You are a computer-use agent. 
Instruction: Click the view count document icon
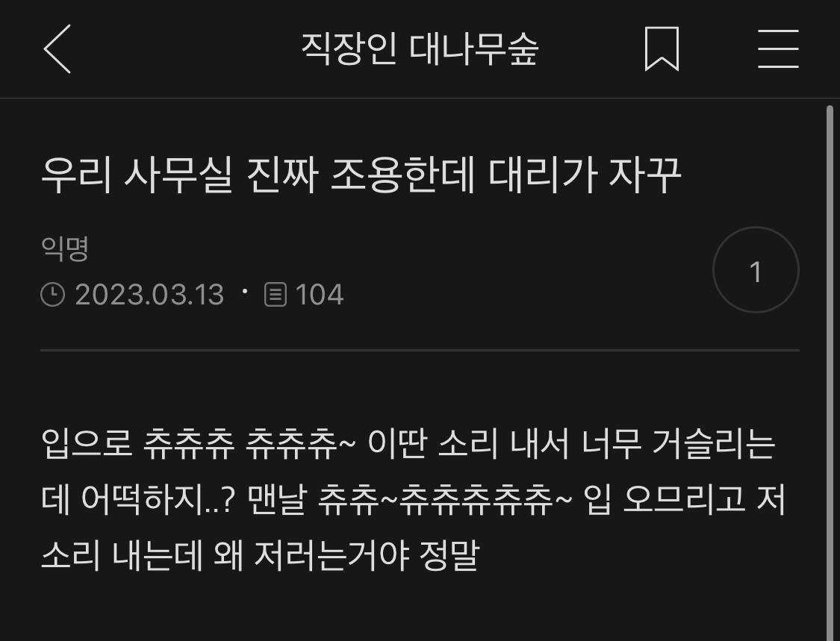click(x=276, y=295)
